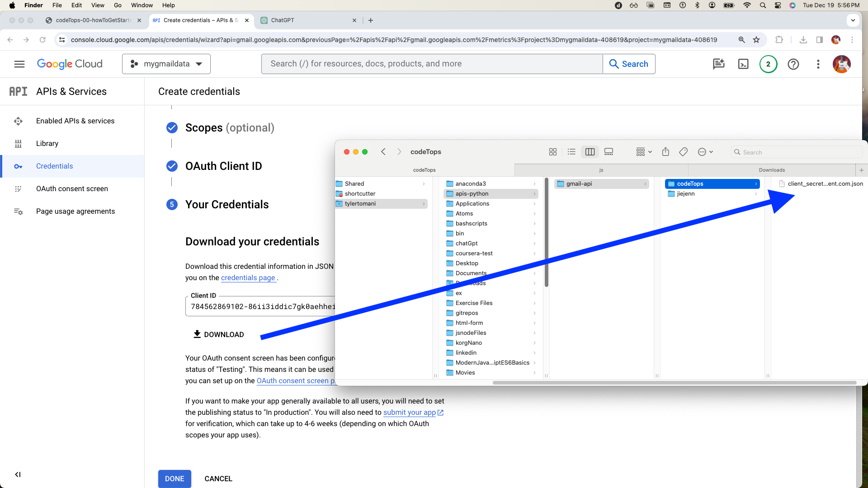
Task: Focus the Google Cloud resources search field
Action: tap(432, 64)
